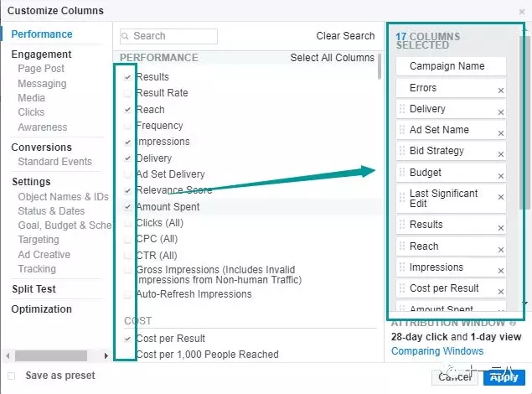Enable the Frequency column checkbox
The image size is (532, 394).
tap(127, 126)
